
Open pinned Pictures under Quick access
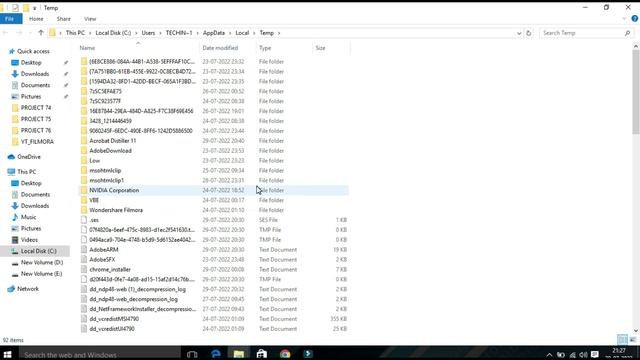(x=31, y=96)
